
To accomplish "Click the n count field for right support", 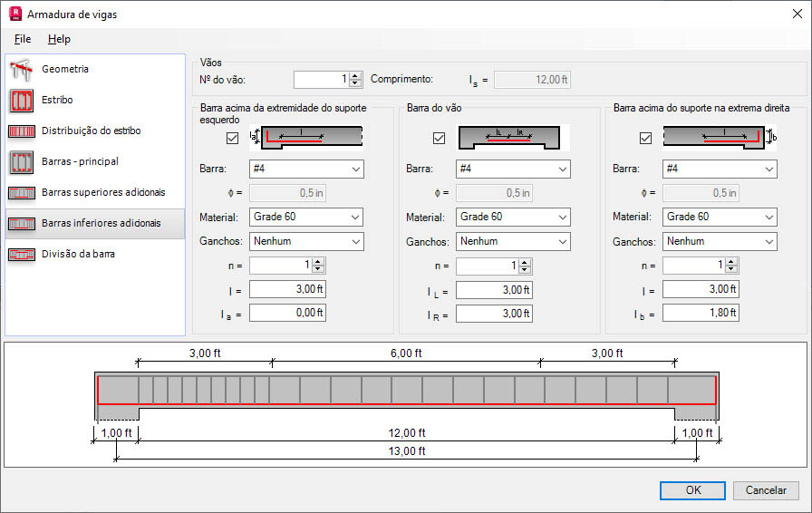I will pos(694,266).
